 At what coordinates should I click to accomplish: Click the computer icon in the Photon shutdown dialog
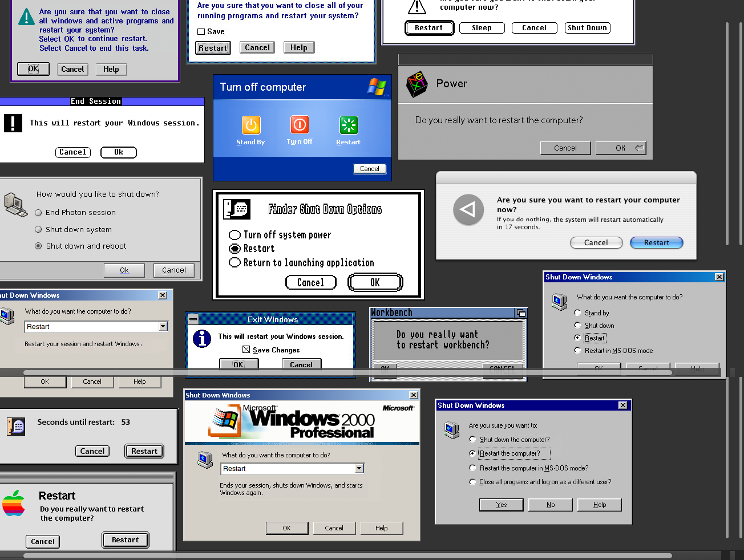15,205
